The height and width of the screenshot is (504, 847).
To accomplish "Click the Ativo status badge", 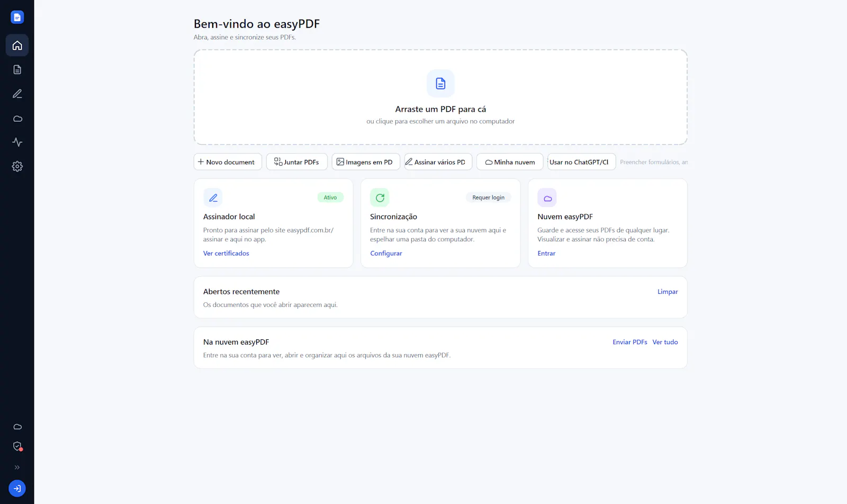I will point(330,197).
